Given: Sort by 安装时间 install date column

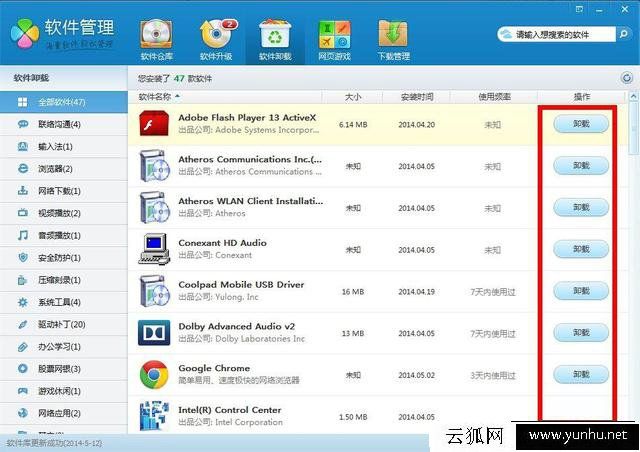Looking at the screenshot, I should (x=417, y=97).
